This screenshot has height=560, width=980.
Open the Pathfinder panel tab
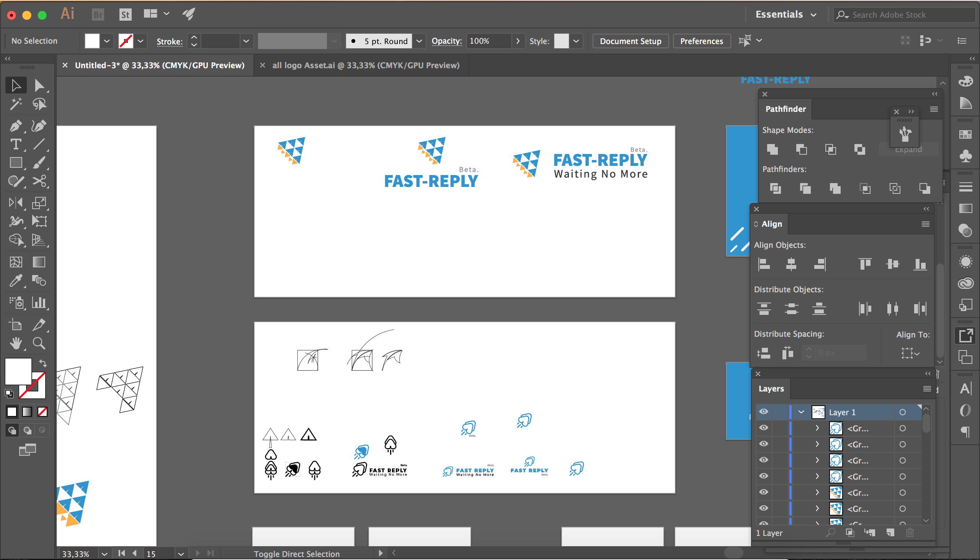coord(786,109)
